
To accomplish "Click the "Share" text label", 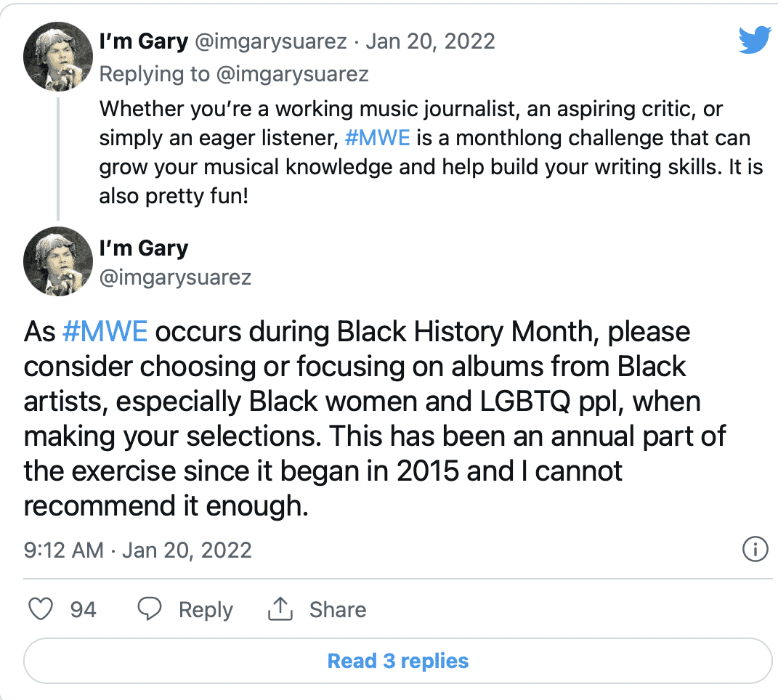I will click(337, 609).
